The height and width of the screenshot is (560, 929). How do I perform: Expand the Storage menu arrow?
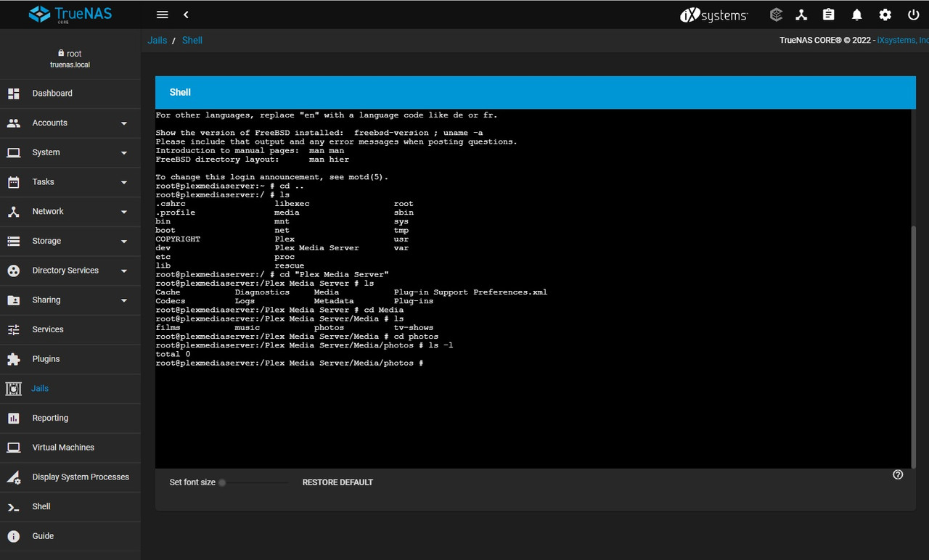point(124,242)
